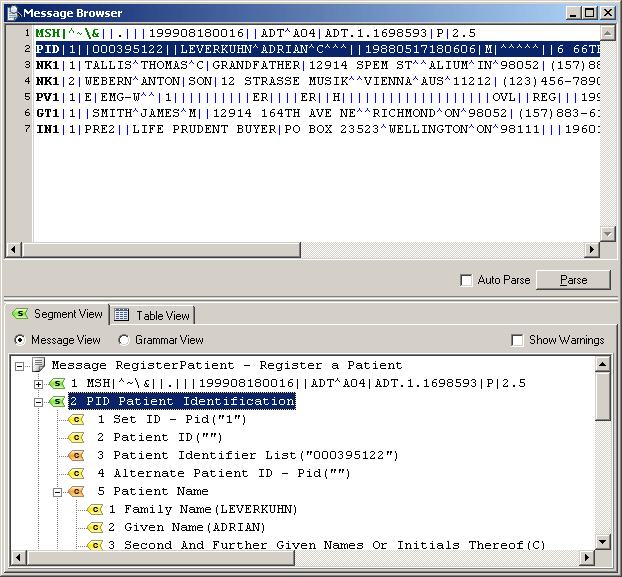Click the yellow icon for Family Name
Viewport: 622px width, 577px height.
click(x=95, y=509)
